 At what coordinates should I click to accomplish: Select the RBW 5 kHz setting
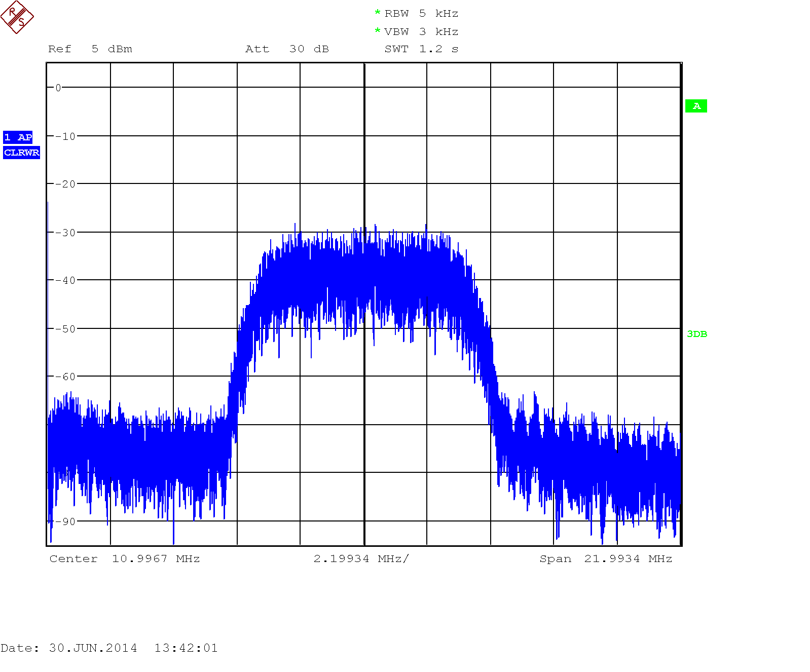(x=421, y=14)
